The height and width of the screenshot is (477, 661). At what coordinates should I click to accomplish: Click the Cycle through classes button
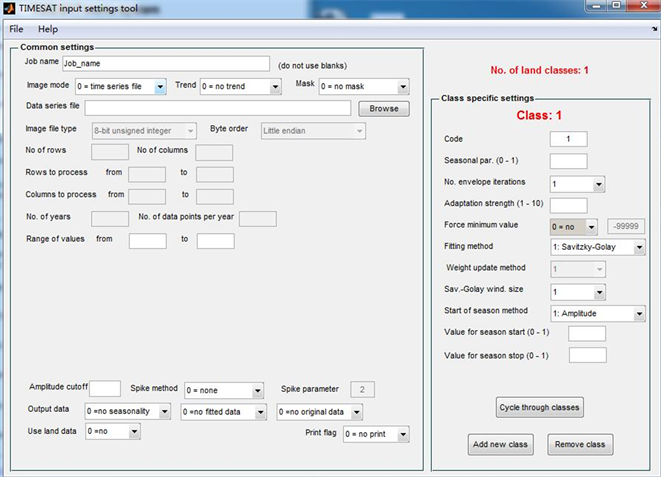coord(539,407)
